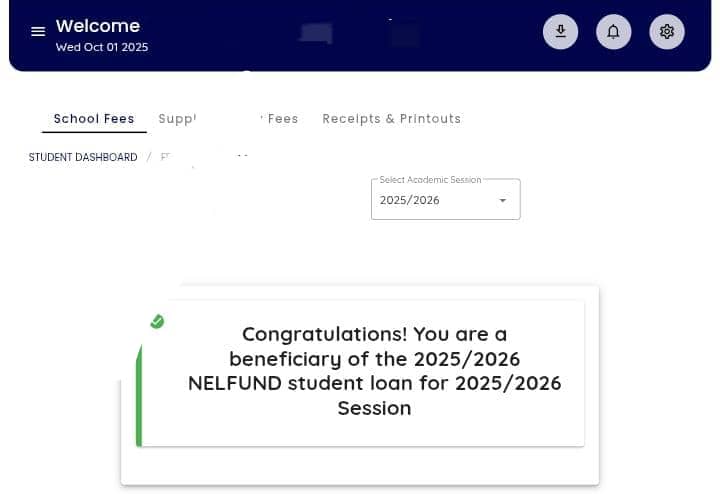The height and width of the screenshot is (494, 720).
Task: Click the Welcome heading
Action: [98, 26]
